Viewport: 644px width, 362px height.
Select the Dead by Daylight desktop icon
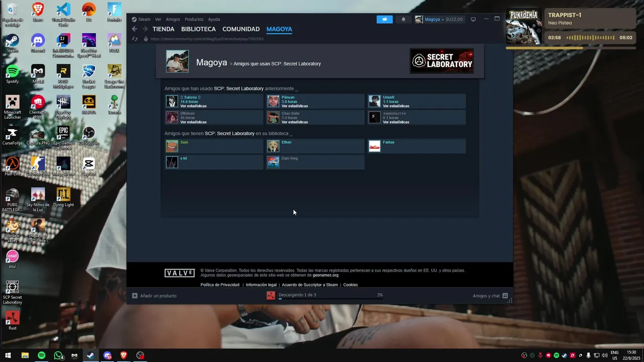tap(63, 107)
